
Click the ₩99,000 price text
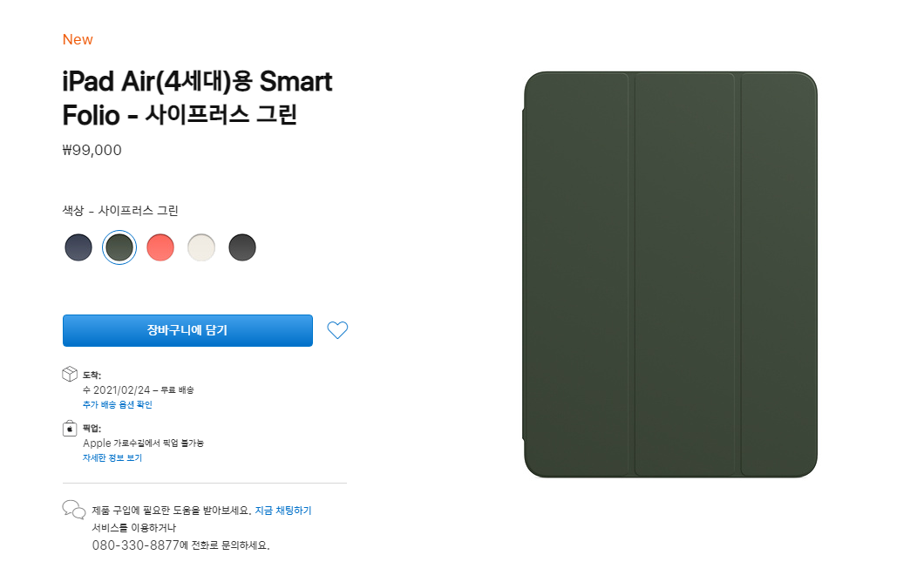click(x=92, y=150)
